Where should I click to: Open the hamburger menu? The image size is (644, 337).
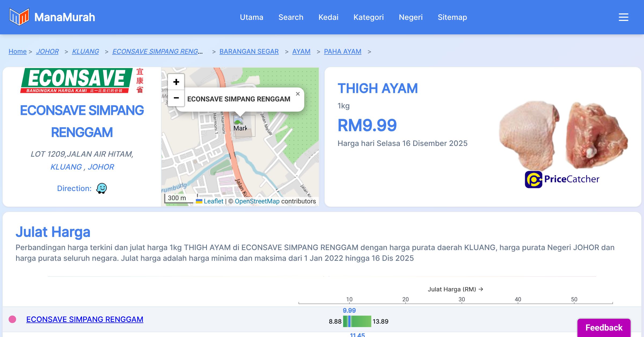(x=623, y=17)
